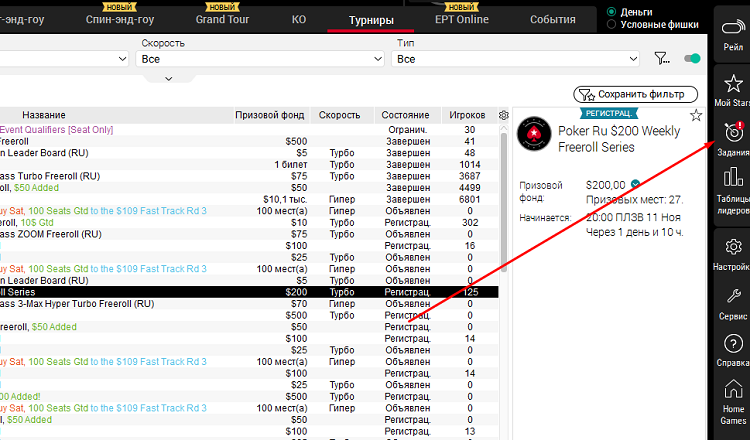Screen dimensions: 750x440
Task: Open the Рейк rewards icon in sidebar
Action: 732,35
